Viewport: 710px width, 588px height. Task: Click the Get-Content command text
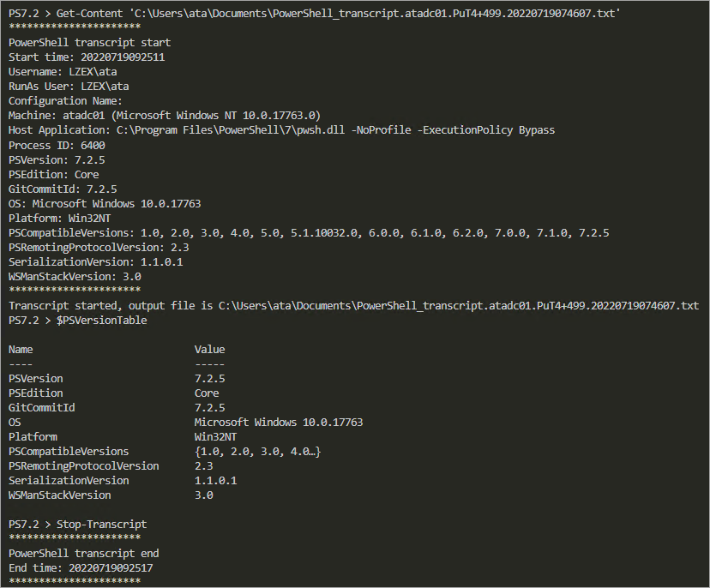[89, 14]
